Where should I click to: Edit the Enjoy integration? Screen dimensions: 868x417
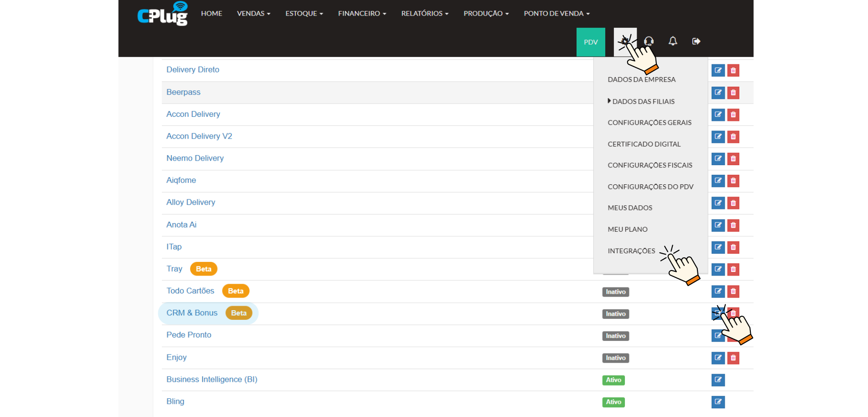coord(718,358)
